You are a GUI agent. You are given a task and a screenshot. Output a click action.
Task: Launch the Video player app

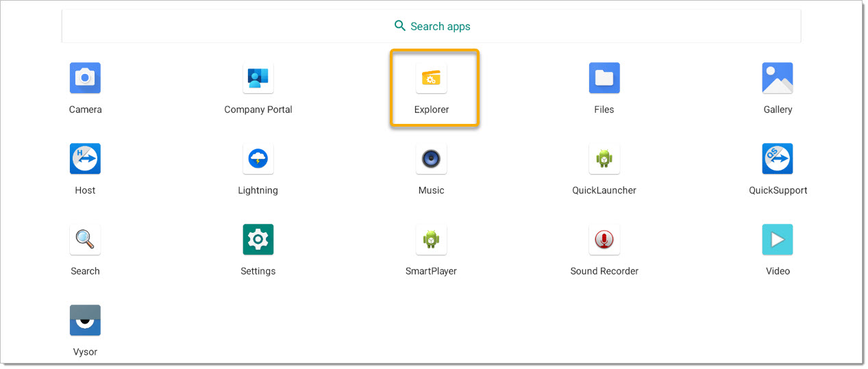778,240
